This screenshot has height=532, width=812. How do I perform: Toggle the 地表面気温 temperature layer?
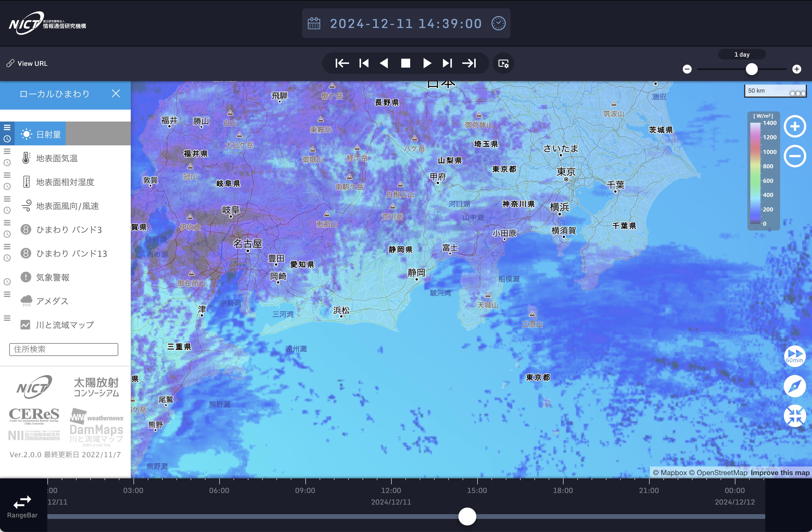coord(56,158)
